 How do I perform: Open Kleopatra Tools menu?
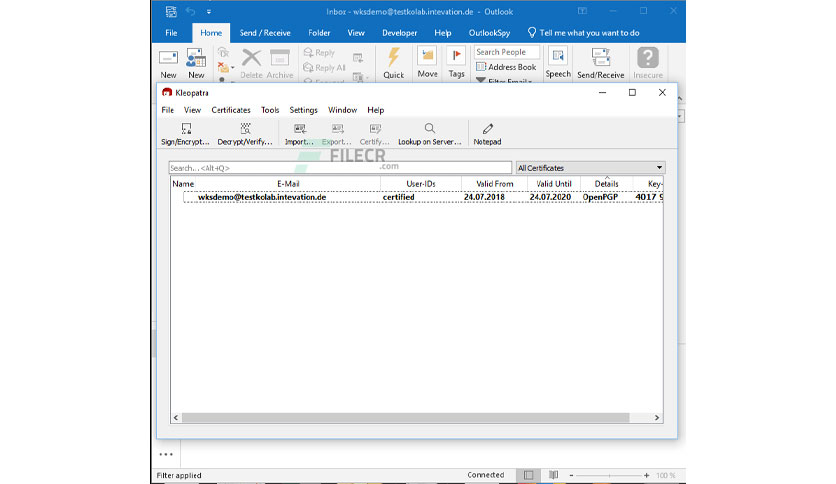pyautogui.click(x=270, y=110)
